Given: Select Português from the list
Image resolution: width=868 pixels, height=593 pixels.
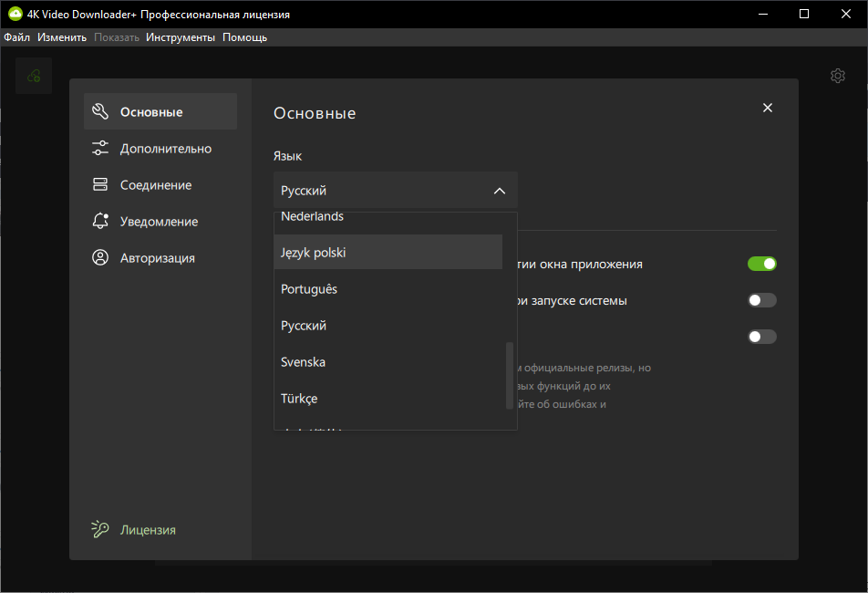Looking at the screenshot, I should click(388, 288).
